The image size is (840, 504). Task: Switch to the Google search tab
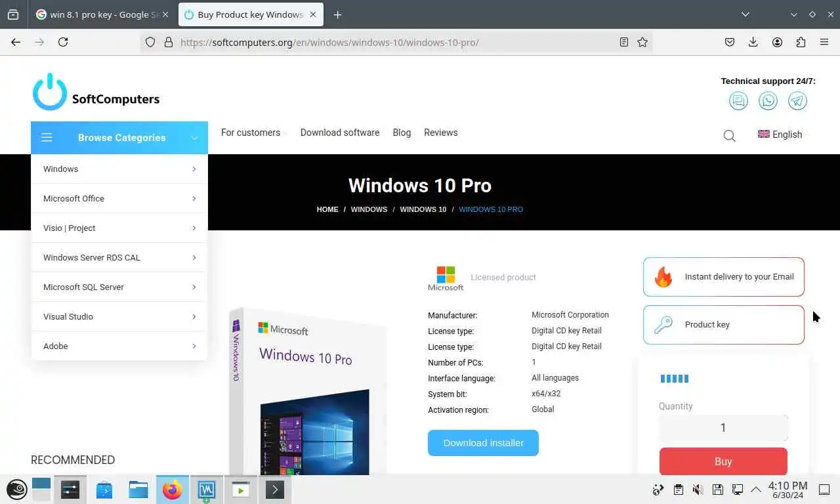(x=102, y=14)
